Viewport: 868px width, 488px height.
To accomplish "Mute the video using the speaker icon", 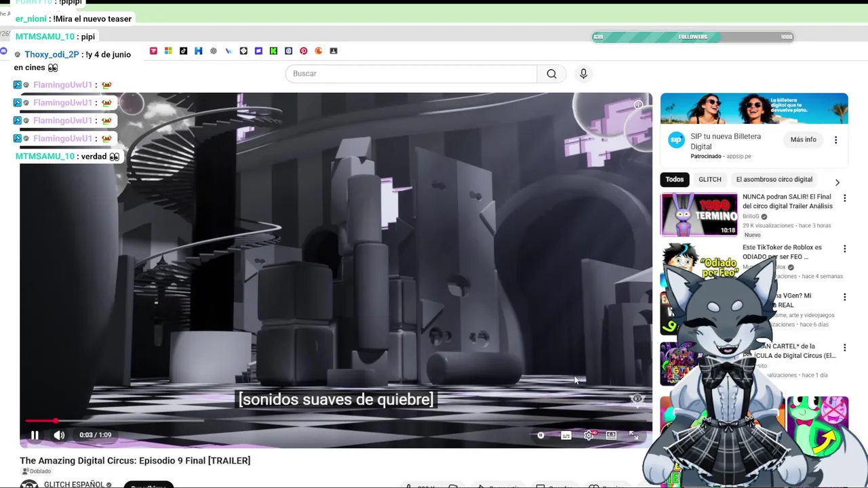I will click(59, 435).
